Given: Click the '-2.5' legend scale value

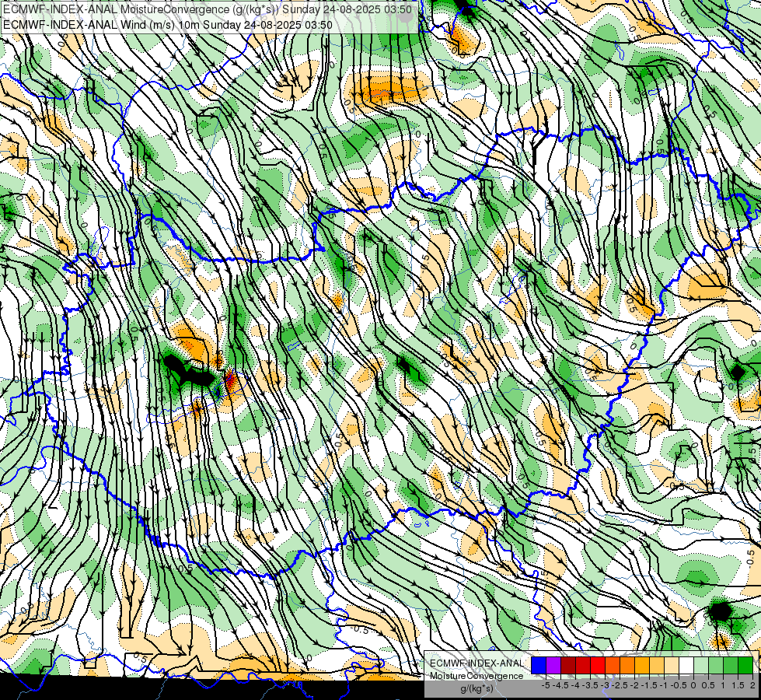Looking at the screenshot, I should [620, 685].
